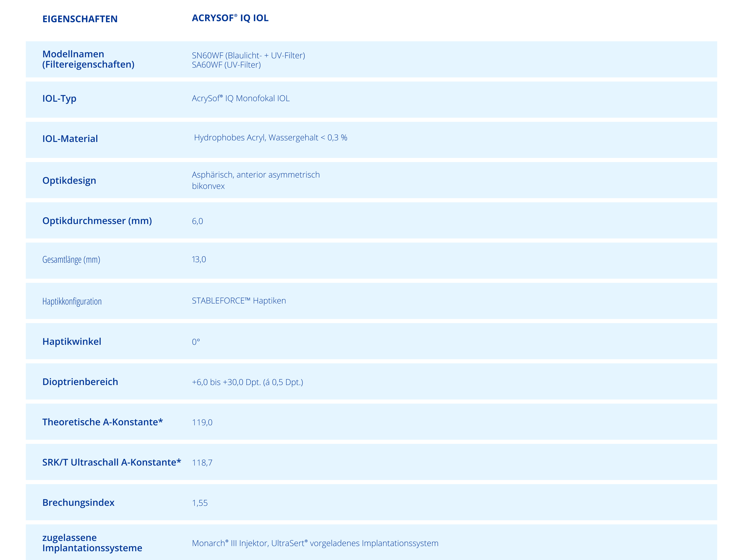Image resolution: width=743 pixels, height=560 pixels.
Task: Click the 118,7 value
Action: (202, 462)
